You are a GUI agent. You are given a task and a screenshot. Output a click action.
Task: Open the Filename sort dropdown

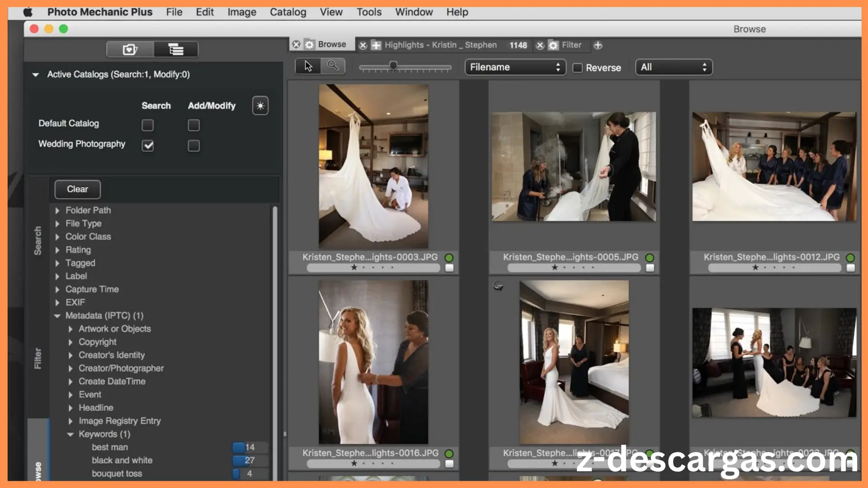point(515,67)
